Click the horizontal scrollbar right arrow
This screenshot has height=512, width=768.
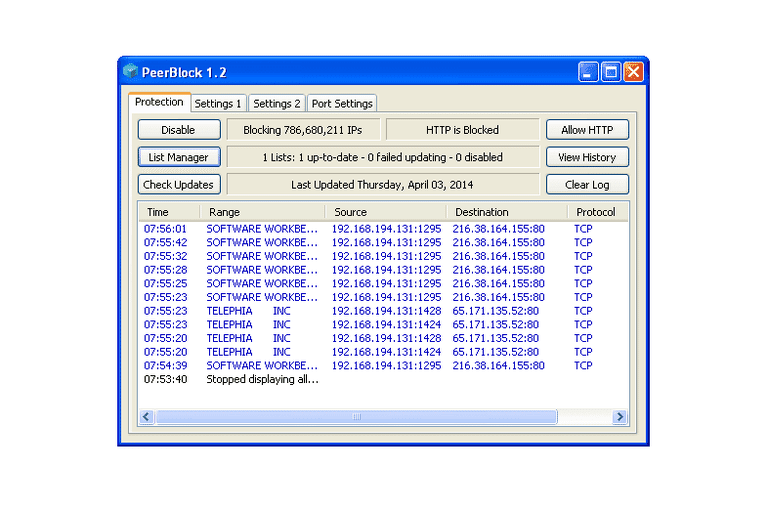pos(620,416)
